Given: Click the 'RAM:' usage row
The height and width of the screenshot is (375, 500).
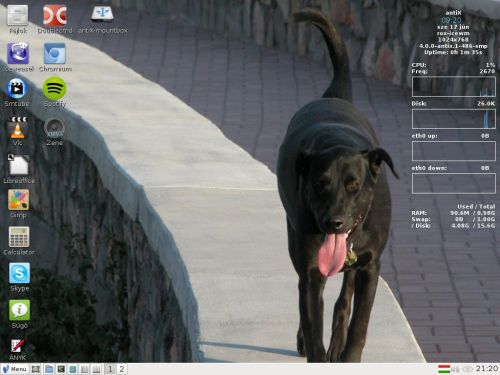Looking at the screenshot, I should pos(453,213).
